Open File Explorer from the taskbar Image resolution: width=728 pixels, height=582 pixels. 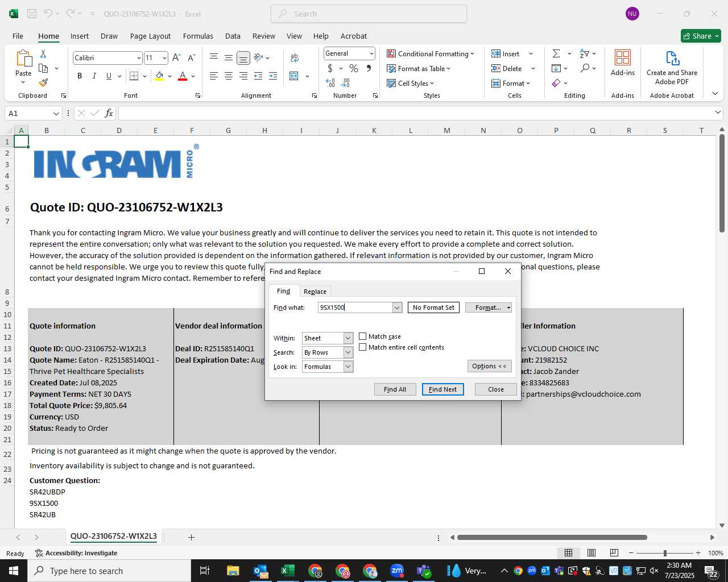[233, 571]
